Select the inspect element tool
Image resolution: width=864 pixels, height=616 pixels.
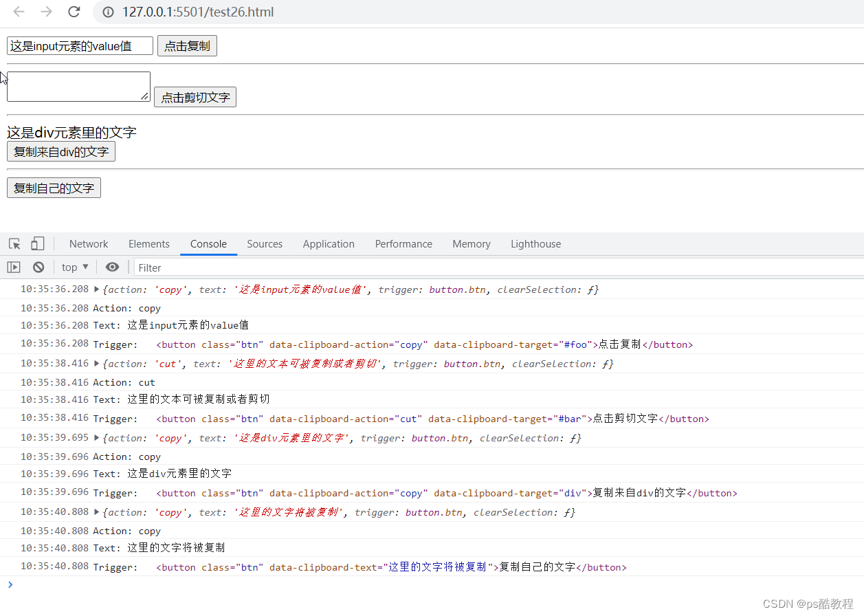pos(14,243)
